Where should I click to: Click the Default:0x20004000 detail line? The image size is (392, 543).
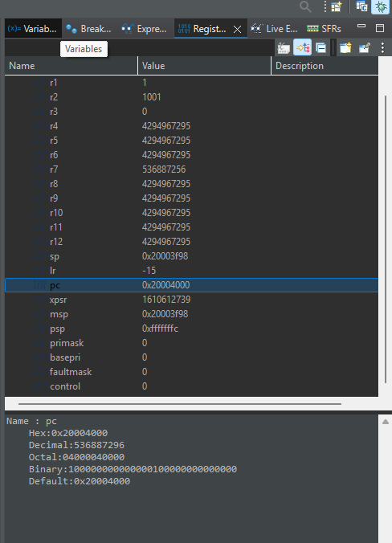[80, 481]
